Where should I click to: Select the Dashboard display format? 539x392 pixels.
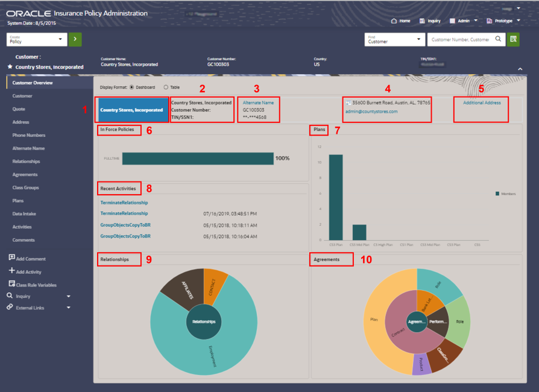131,87
